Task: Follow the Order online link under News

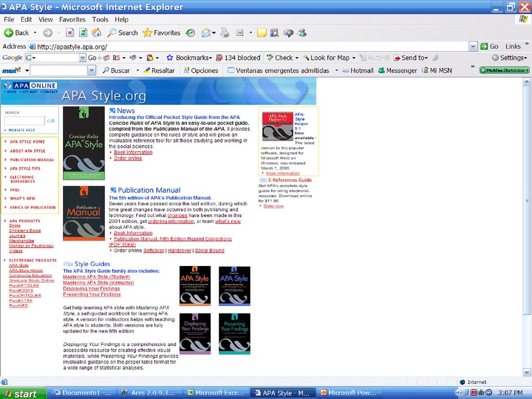Action: point(128,158)
